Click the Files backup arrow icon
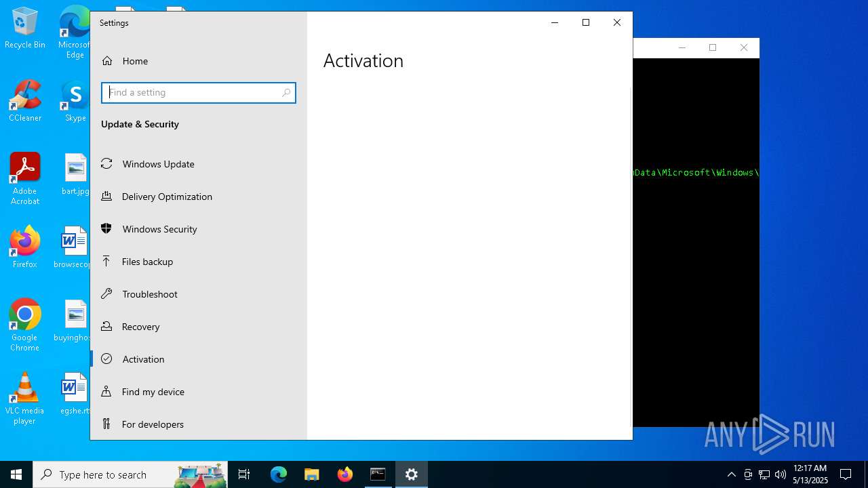 (106, 261)
